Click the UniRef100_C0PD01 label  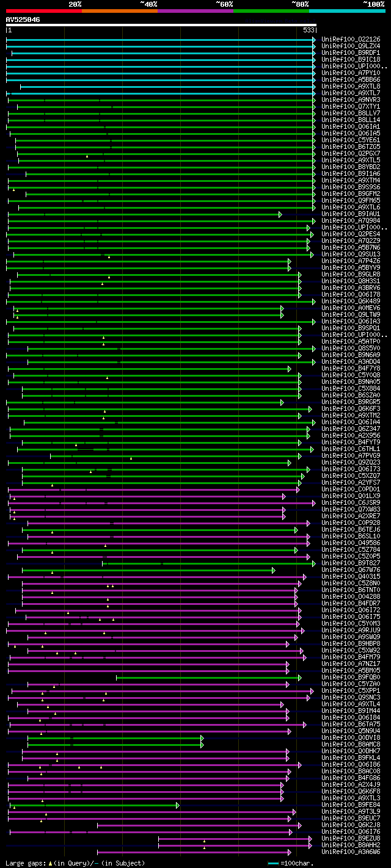point(351,489)
